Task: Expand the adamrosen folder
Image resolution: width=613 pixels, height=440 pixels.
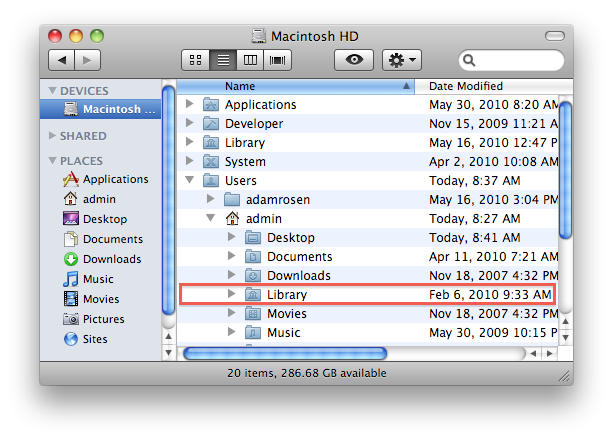Action: (x=212, y=199)
